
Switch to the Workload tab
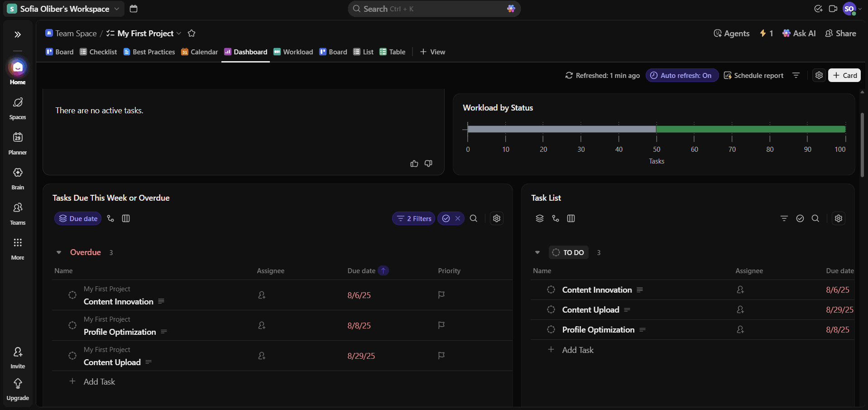click(x=293, y=52)
